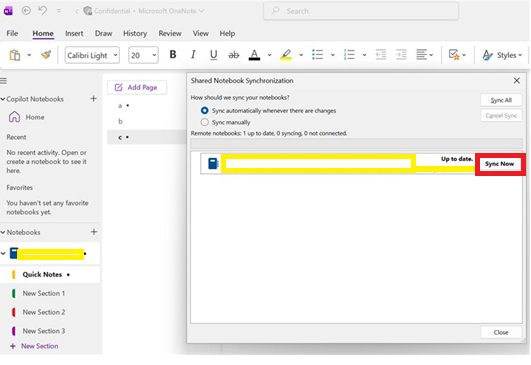Open the Tags checkbox-star button
The image size is (531, 365).
pyautogui.click(x=457, y=55)
